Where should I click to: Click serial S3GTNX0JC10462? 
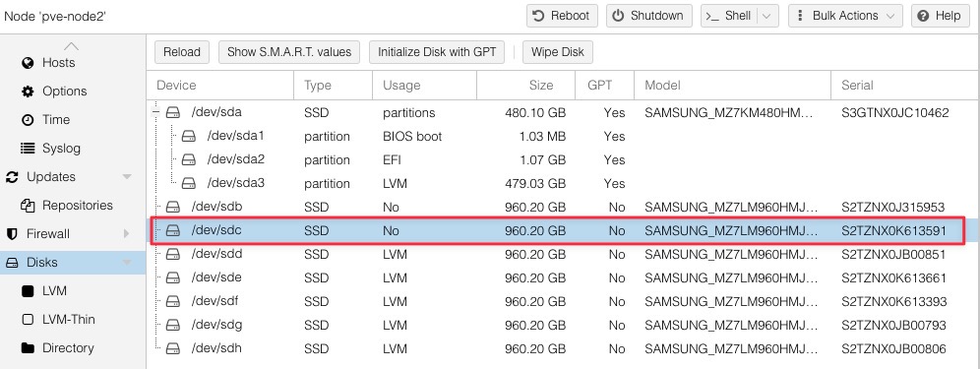pyautogui.click(x=895, y=113)
